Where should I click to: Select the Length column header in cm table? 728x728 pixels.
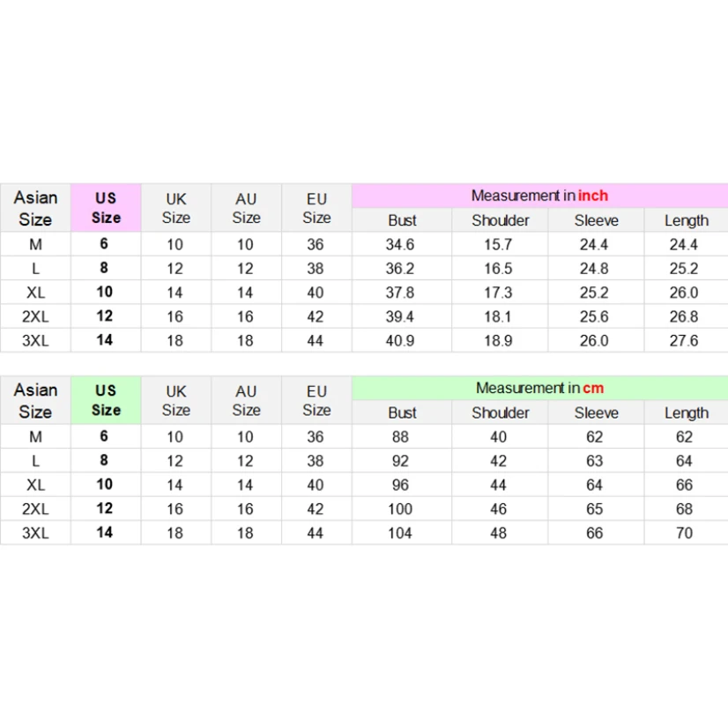tap(686, 412)
